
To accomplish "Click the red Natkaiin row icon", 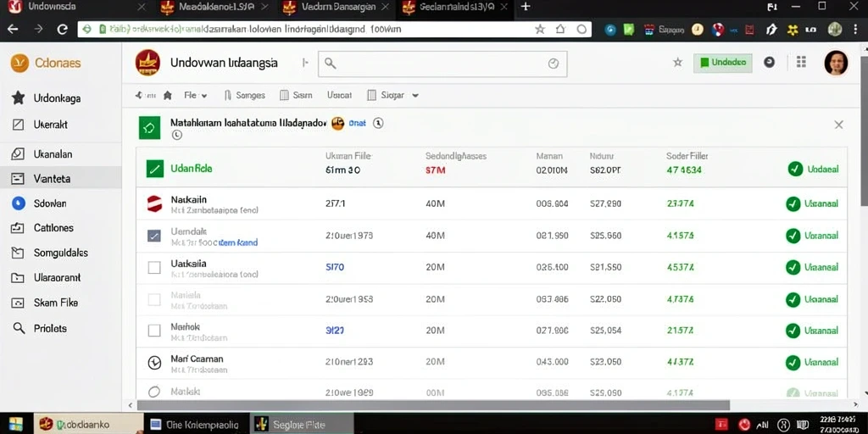I will tap(154, 203).
